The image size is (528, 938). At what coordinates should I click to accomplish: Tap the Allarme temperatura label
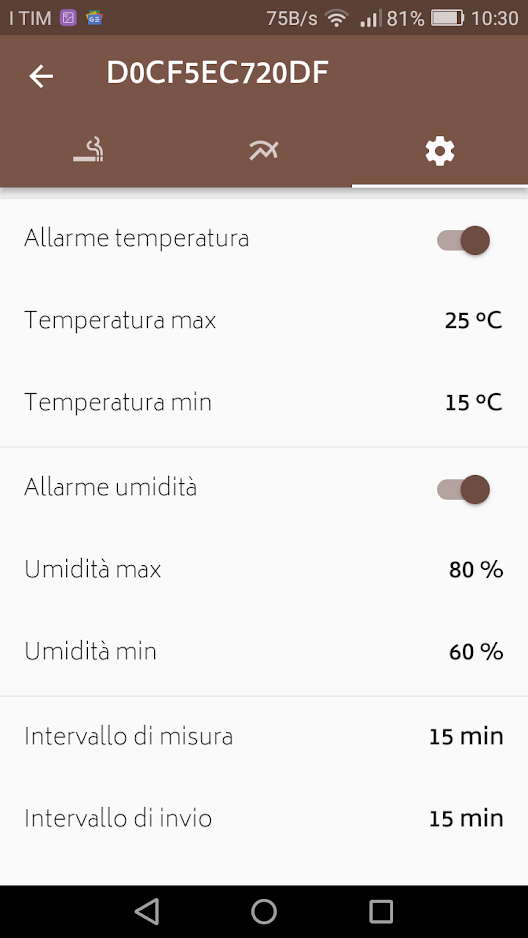click(136, 239)
